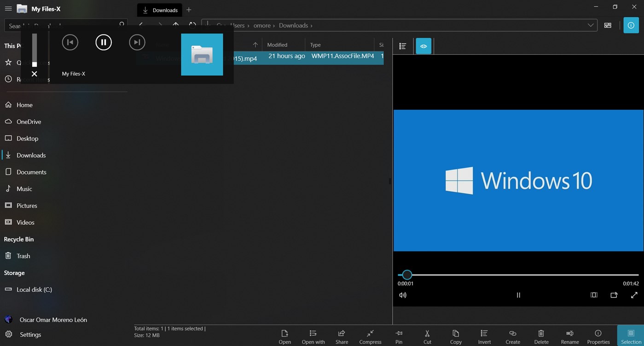Toggle the preview pane eye icon
Image resolution: width=644 pixels, height=346 pixels.
pyautogui.click(x=423, y=46)
